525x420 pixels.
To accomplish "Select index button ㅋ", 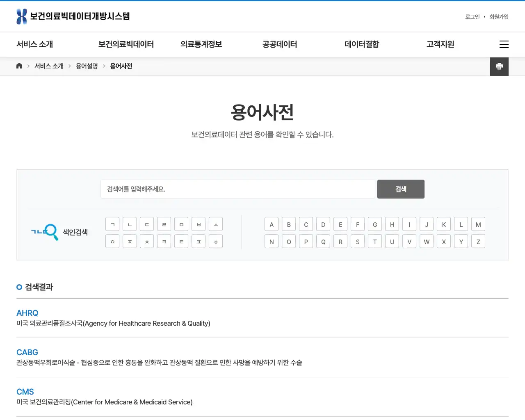I will [164, 242].
